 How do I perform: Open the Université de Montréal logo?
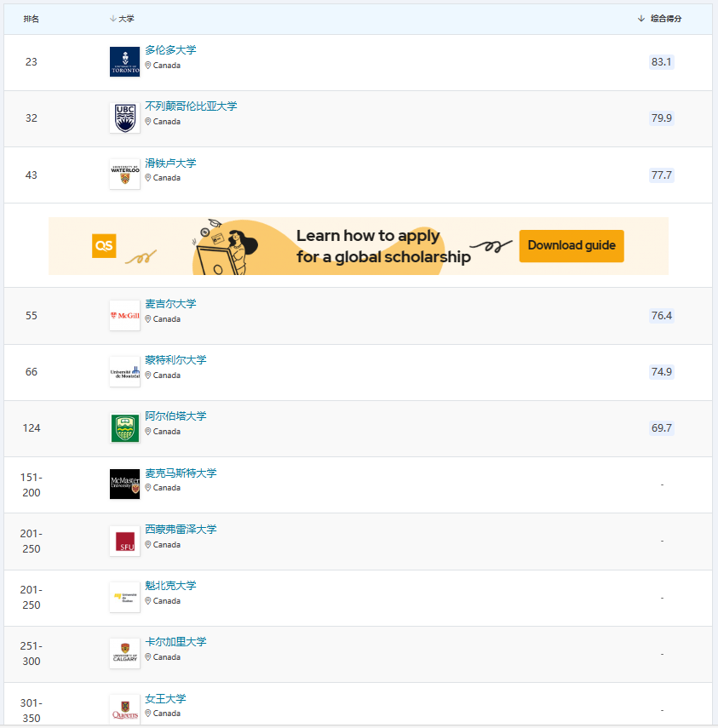point(124,371)
